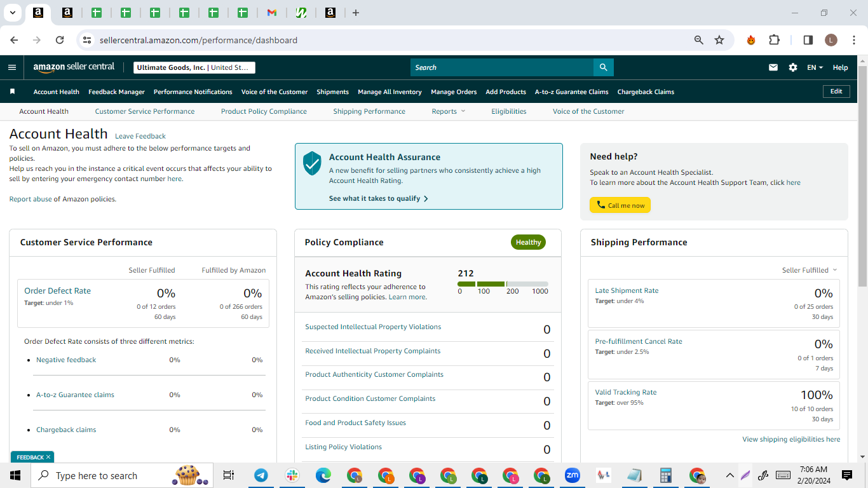Show hidden icons in the system tray
The height and width of the screenshot is (488, 868).
tap(729, 475)
